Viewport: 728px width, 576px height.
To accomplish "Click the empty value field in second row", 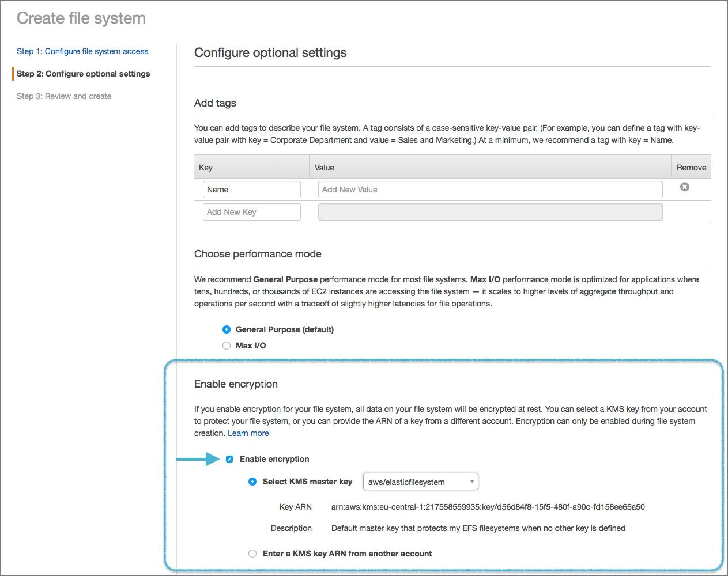I will pyautogui.click(x=490, y=212).
